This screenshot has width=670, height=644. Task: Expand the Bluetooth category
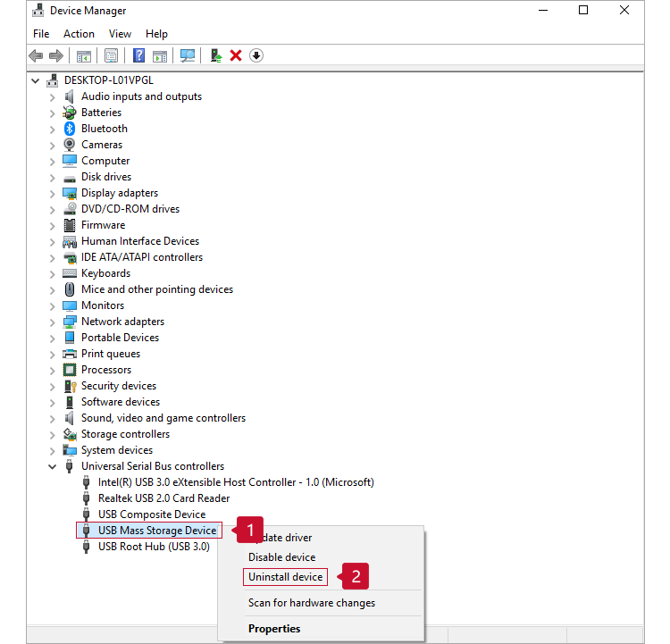point(53,129)
